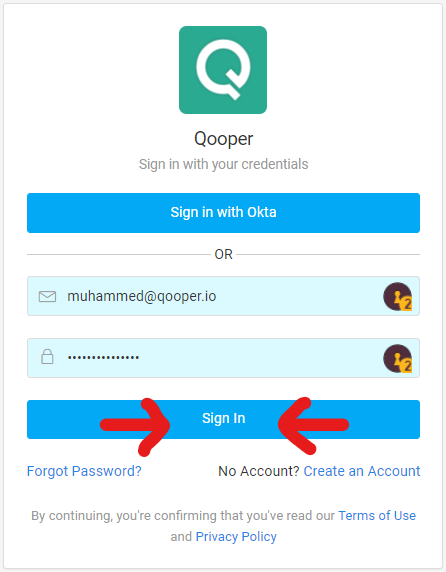
Task: Follow the Create an Account link
Action: (362, 471)
